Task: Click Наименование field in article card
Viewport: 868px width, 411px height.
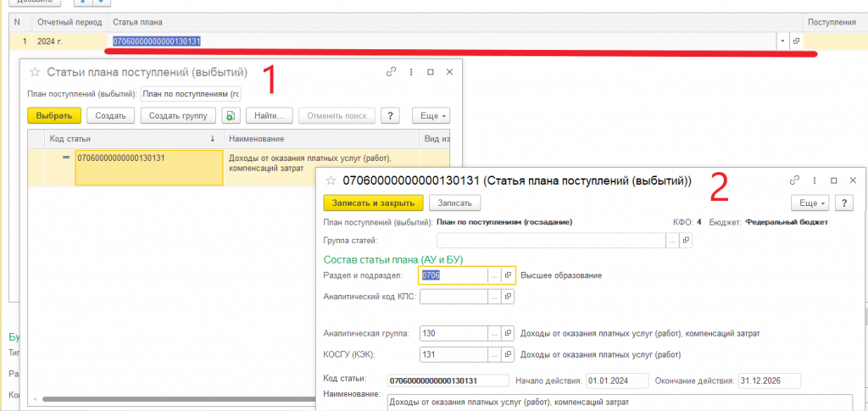Action: click(620, 403)
